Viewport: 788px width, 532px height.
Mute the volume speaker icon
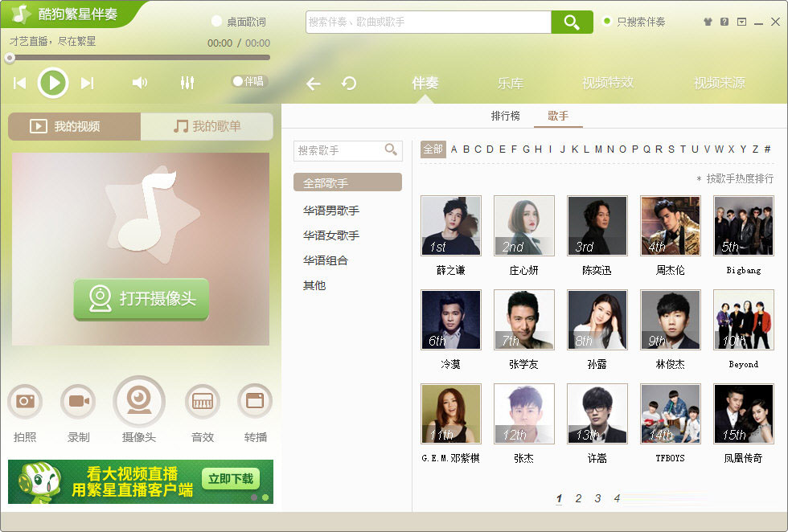tap(139, 83)
